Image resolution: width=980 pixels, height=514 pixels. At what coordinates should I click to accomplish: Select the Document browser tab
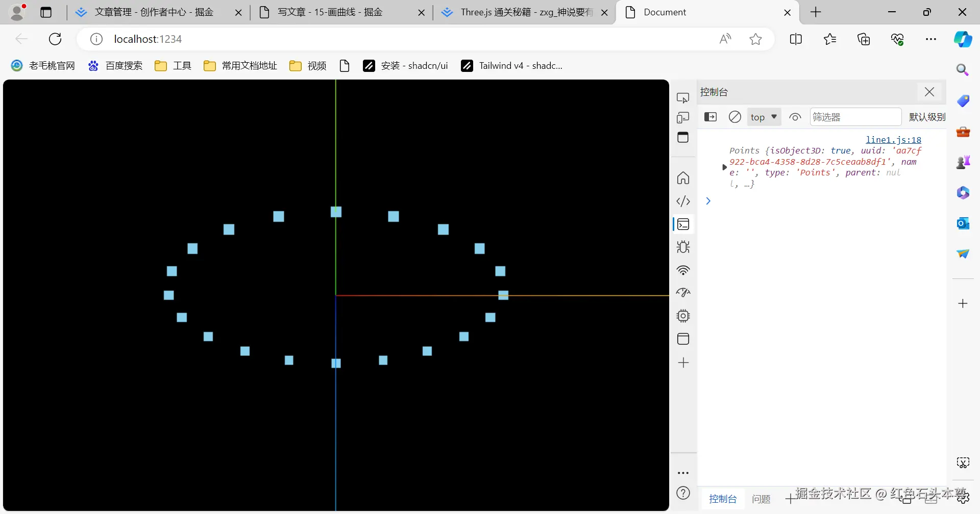tap(708, 12)
